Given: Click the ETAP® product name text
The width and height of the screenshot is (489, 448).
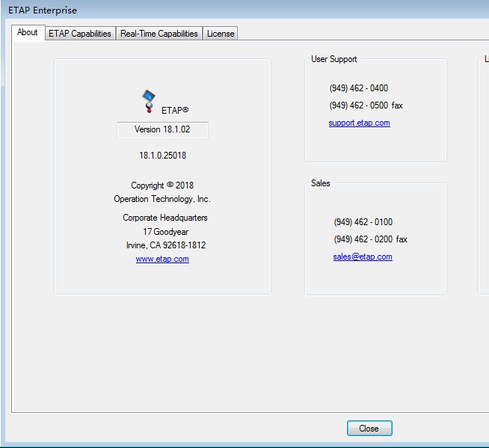Looking at the screenshot, I should click(x=175, y=111).
